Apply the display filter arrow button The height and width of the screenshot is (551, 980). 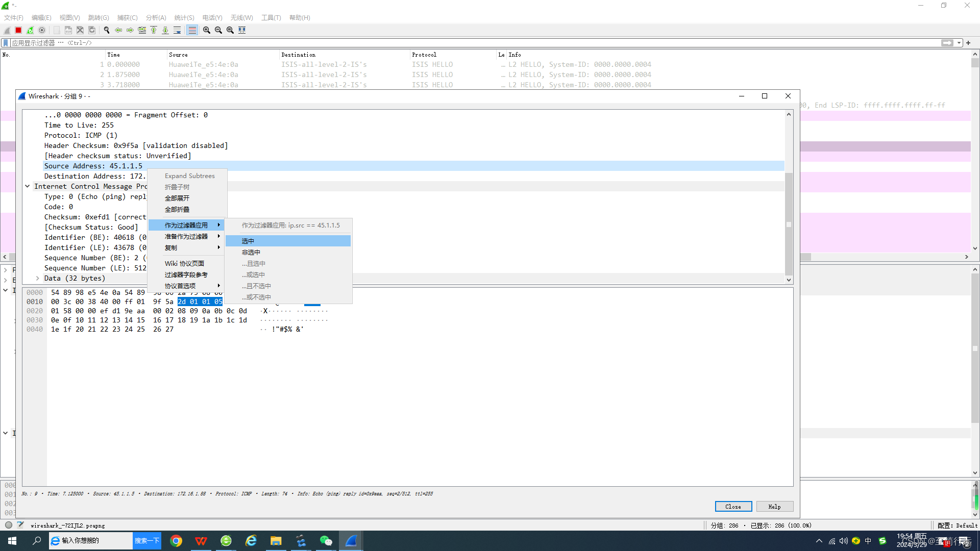[947, 43]
